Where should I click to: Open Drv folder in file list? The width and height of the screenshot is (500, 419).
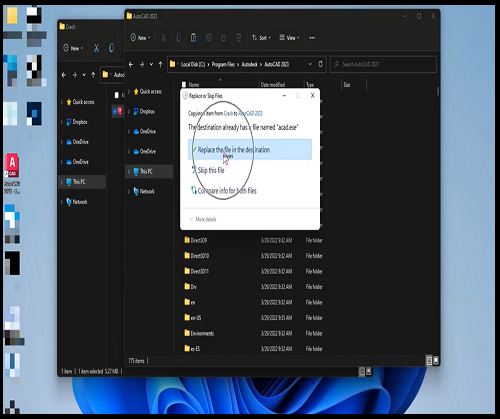tap(191, 287)
